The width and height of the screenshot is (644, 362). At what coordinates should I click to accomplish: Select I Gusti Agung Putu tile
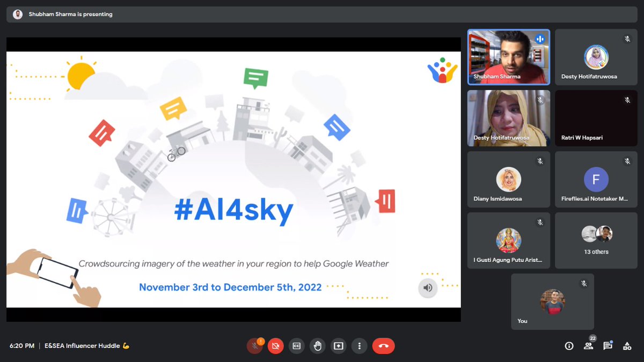[509, 240]
